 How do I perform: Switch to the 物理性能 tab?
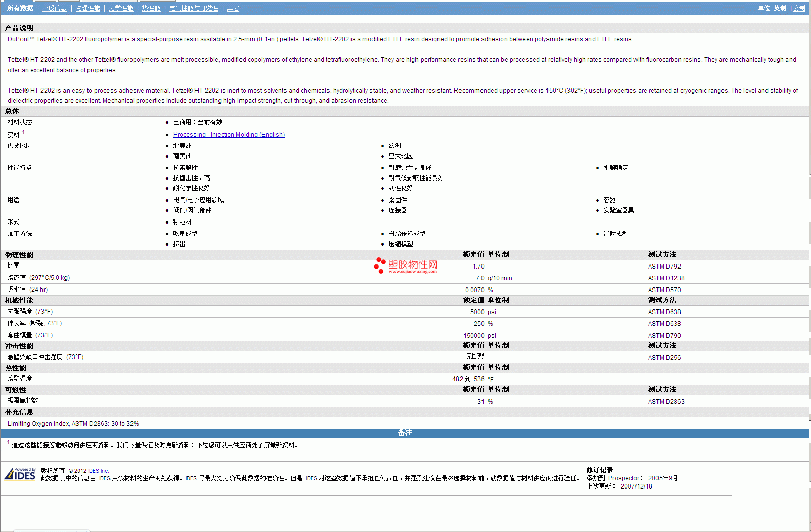tap(87, 8)
